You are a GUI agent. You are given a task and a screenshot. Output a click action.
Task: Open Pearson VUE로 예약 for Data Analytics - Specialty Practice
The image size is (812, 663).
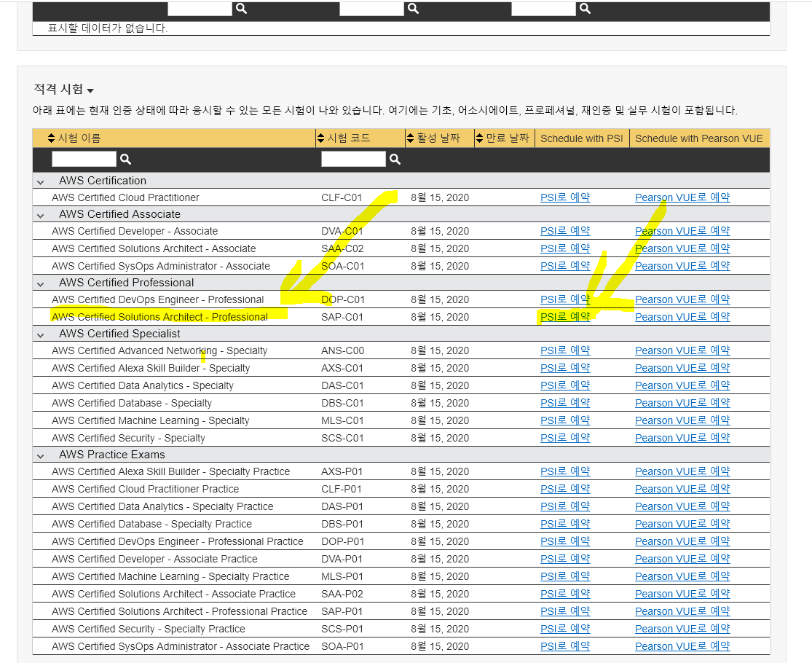tap(682, 506)
